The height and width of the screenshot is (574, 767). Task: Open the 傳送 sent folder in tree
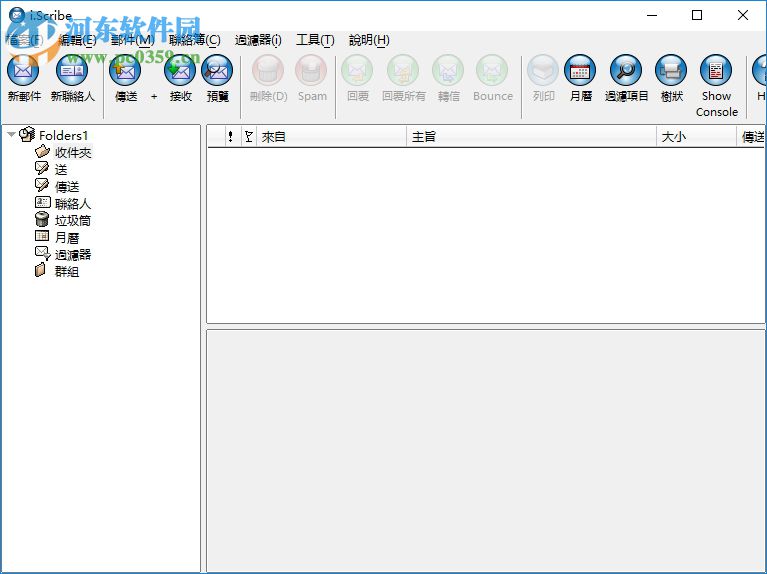click(x=67, y=186)
